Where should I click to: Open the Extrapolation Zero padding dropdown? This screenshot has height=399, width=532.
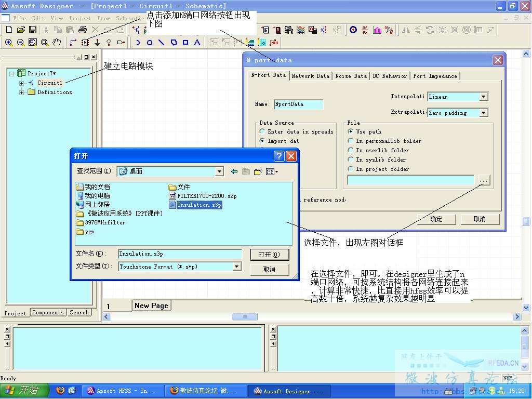pos(484,113)
